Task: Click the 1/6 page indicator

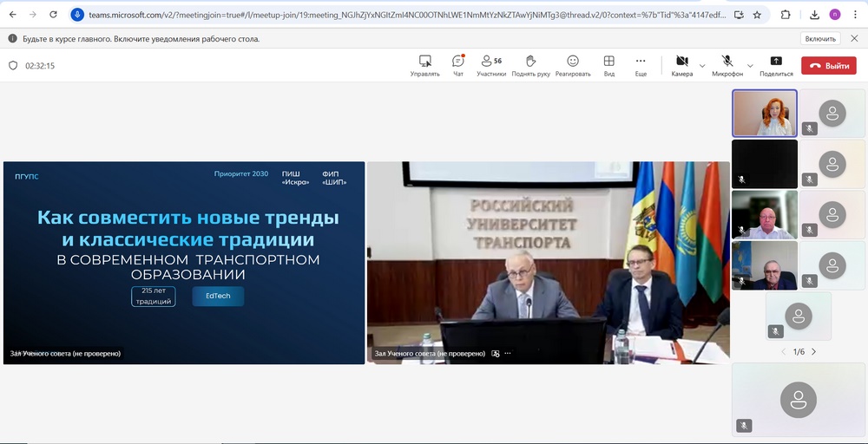Action: coord(799,352)
